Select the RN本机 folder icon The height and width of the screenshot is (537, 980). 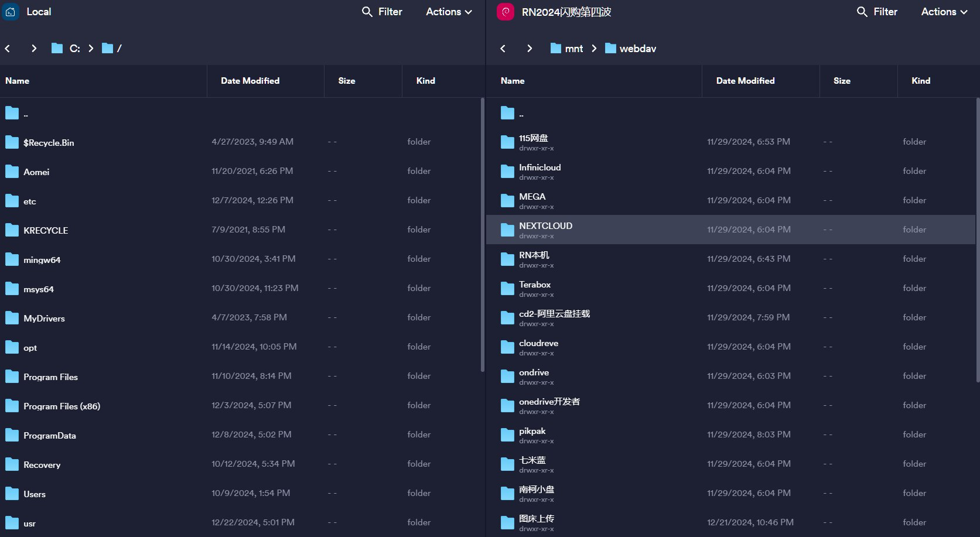click(x=507, y=259)
